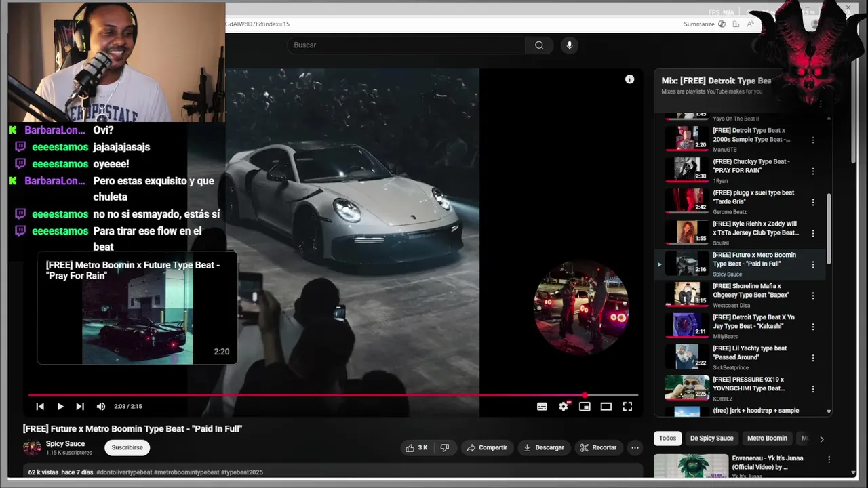This screenshot has width=868, height=488.
Task: Open options for plugg x suei item
Action: click(x=813, y=203)
